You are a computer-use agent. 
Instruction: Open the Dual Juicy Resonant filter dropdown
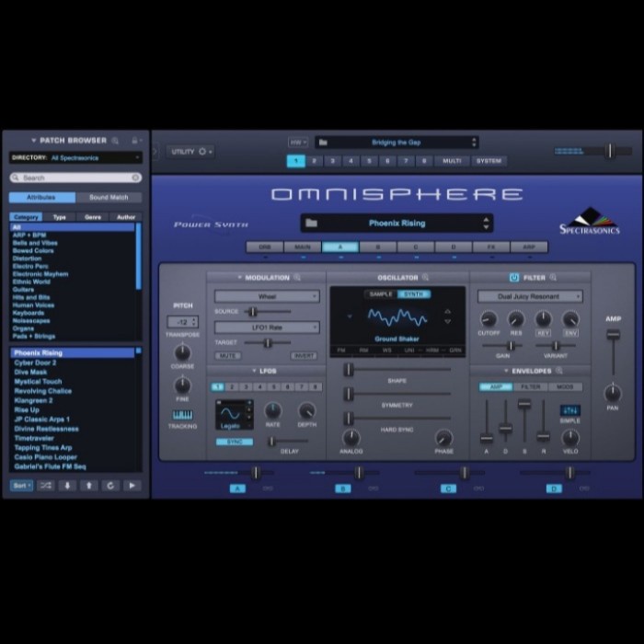coord(530,296)
